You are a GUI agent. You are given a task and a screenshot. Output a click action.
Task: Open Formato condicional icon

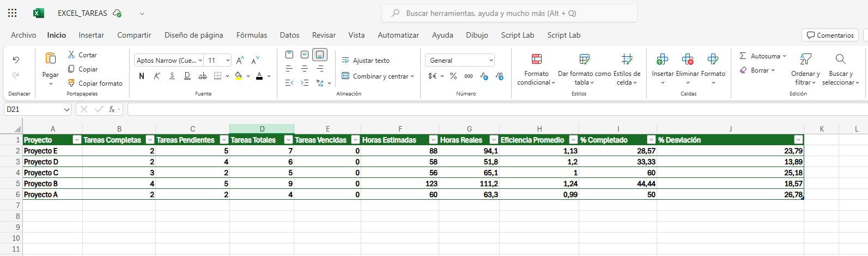[x=537, y=59]
